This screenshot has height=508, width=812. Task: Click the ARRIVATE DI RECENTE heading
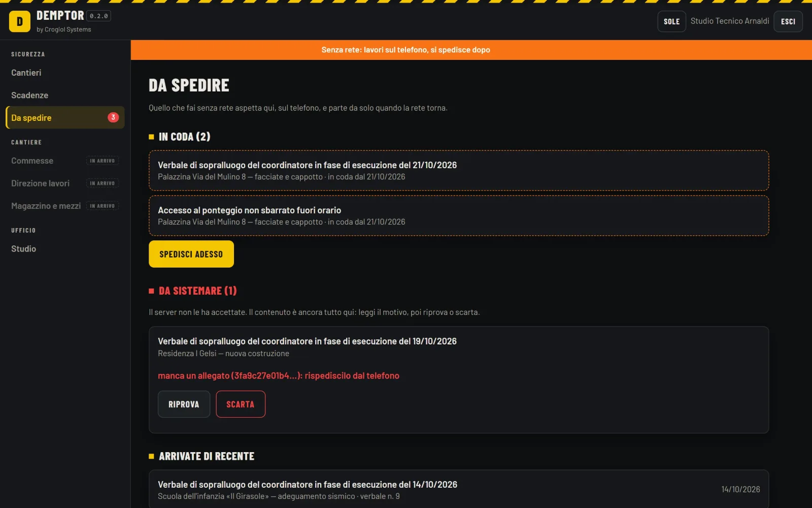coord(207,456)
